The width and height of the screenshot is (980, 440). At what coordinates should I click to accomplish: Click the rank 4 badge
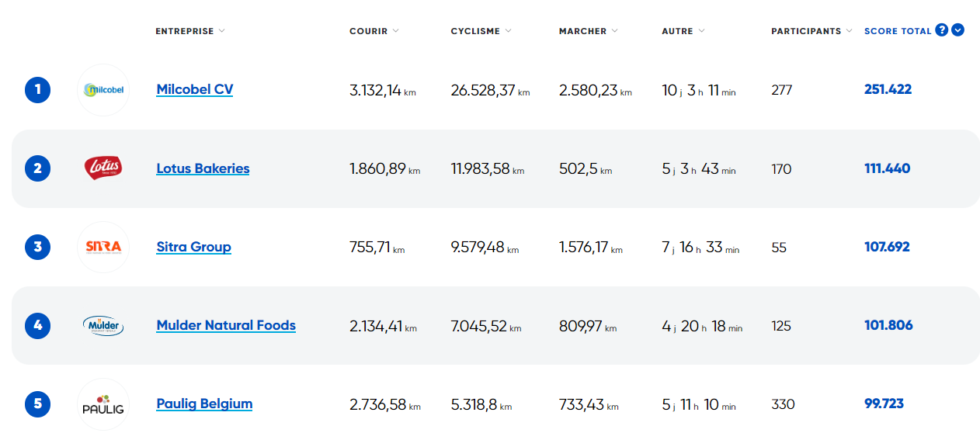tap(37, 325)
